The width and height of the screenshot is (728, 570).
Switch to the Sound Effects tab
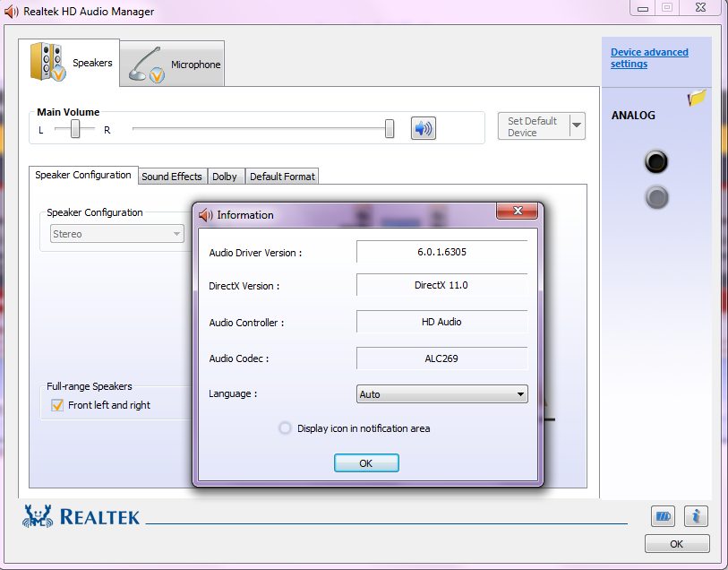[172, 177]
